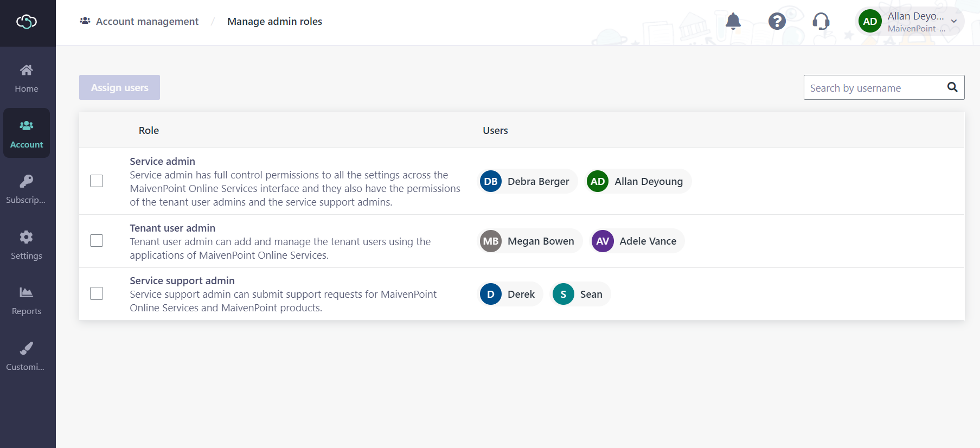Click the Manage admin roles breadcrumb

coord(274,21)
